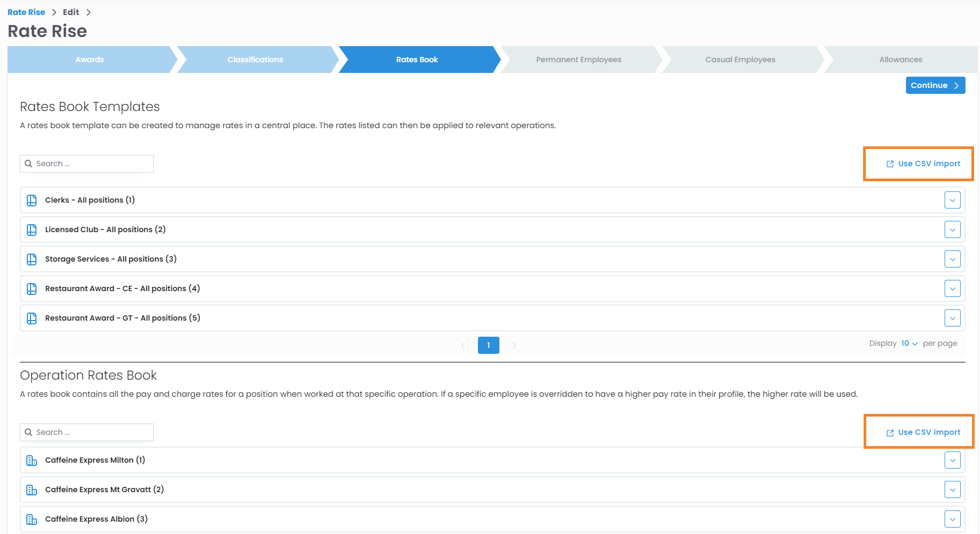The width and height of the screenshot is (980, 534).
Task: Click the Storage Services template icon
Action: [32, 259]
